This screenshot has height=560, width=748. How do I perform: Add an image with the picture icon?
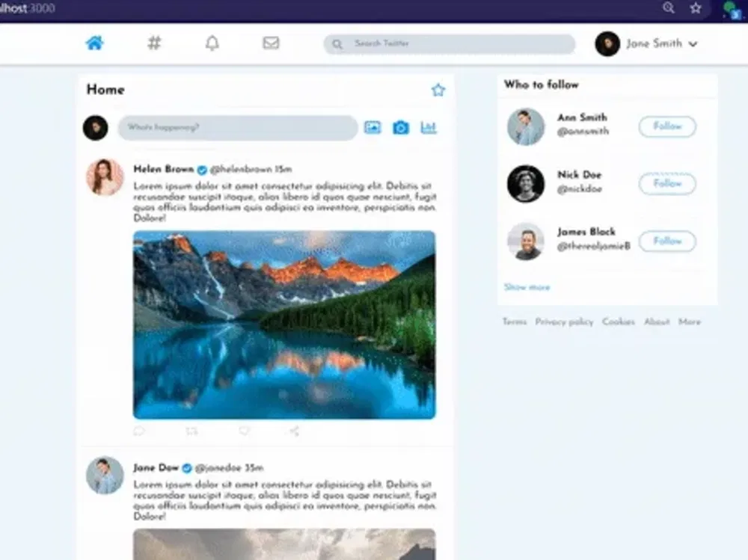coord(373,127)
